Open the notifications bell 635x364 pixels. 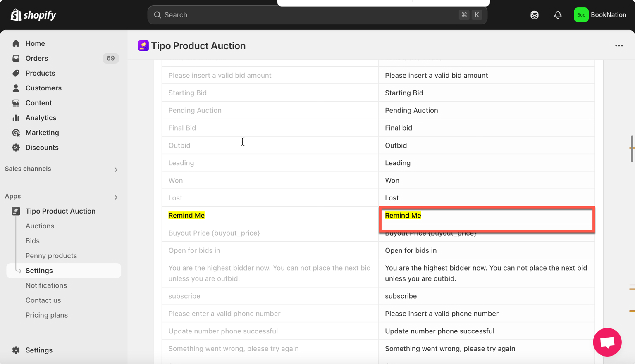coord(558,15)
